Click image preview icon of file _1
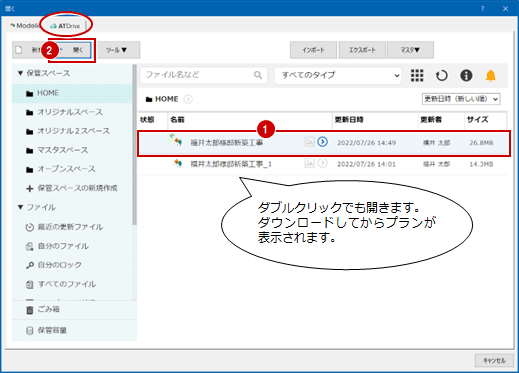Image resolution: width=519 pixels, height=373 pixels. pyautogui.click(x=309, y=163)
